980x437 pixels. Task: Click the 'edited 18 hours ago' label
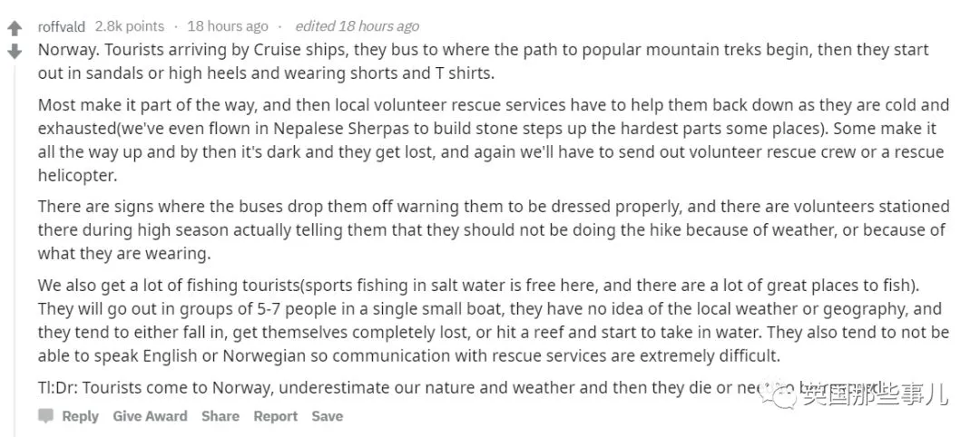[357, 26]
